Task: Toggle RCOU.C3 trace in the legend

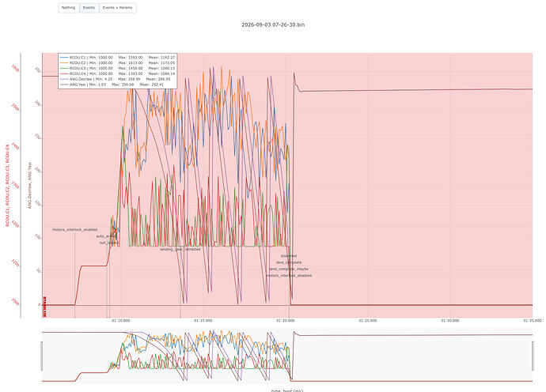Action: pos(118,68)
